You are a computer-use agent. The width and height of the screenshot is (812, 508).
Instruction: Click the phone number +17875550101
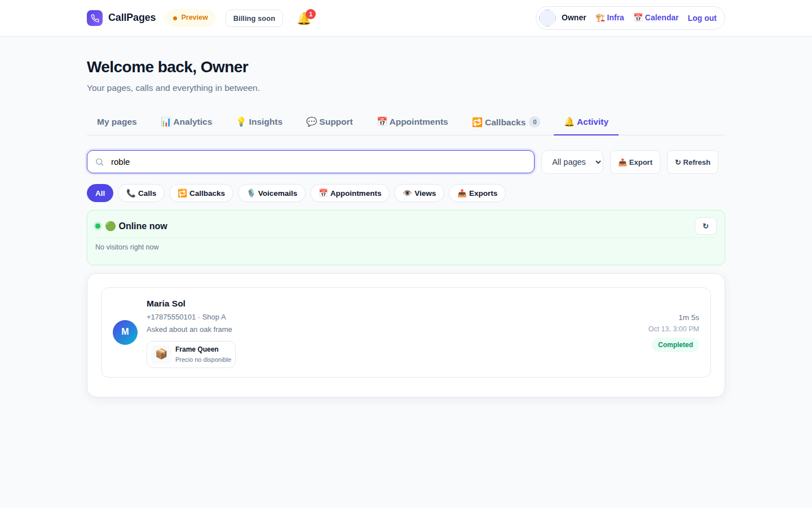point(171,317)
